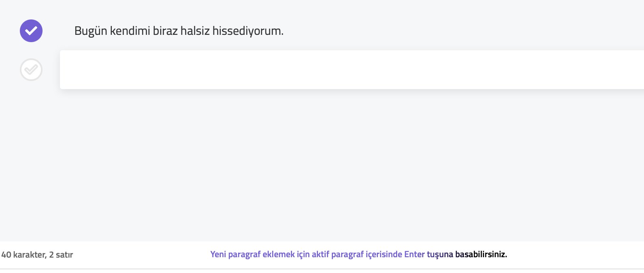Click the bold 'basabilirsiniz.' text
The image size is (644, 273).
[481, 254]
